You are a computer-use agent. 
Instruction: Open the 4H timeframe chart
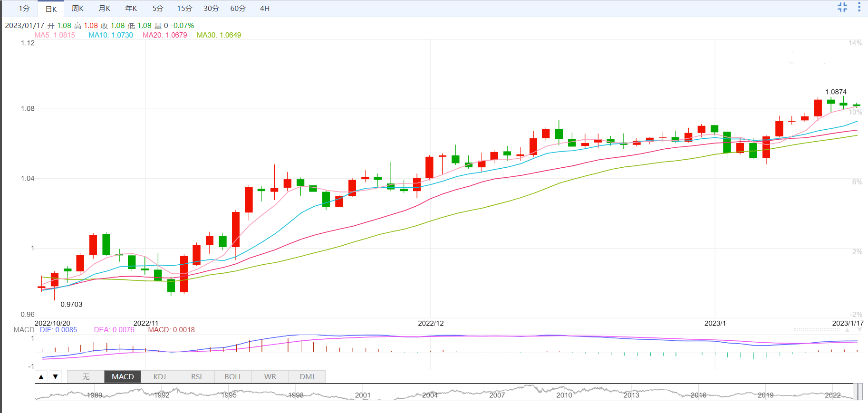click(265, 9)
